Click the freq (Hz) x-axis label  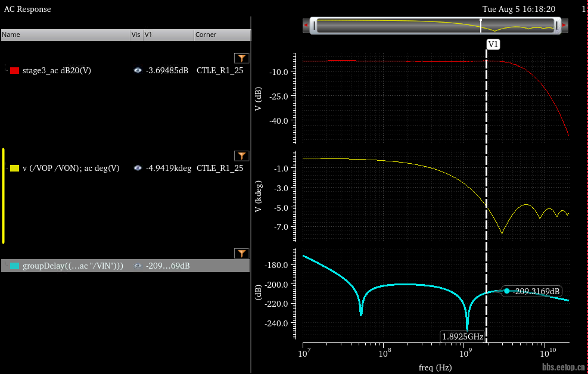coord(435,367)
